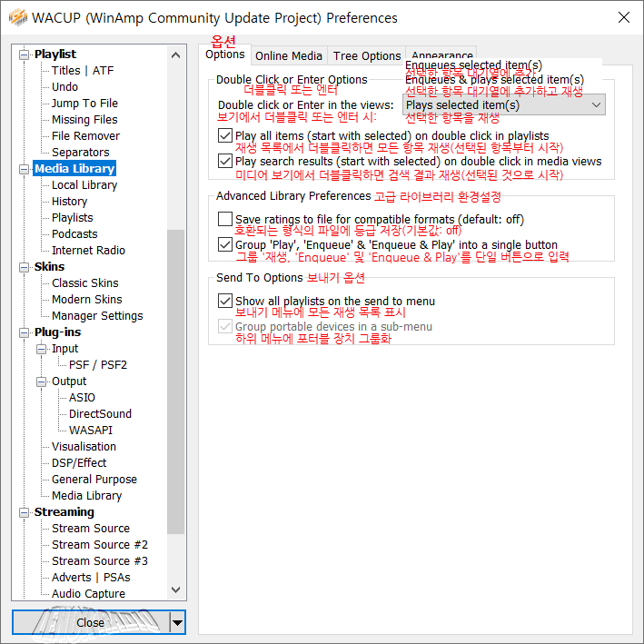The image size is (644, 644).
Task: Click the WACUP logo icon in title bar
Action: (18, 17)
